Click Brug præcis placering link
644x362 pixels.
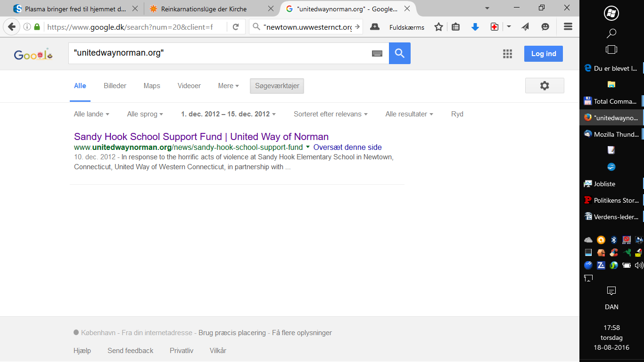232,333
